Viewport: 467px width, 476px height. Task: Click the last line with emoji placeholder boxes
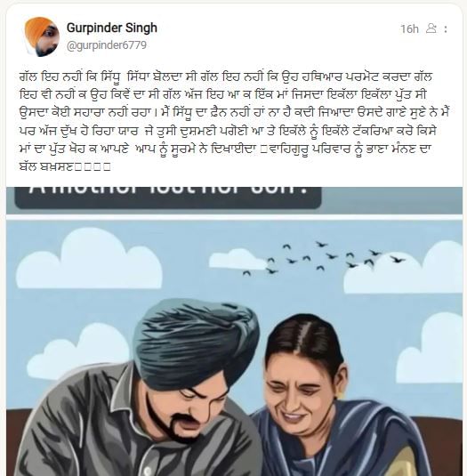(x=65, y=167)
